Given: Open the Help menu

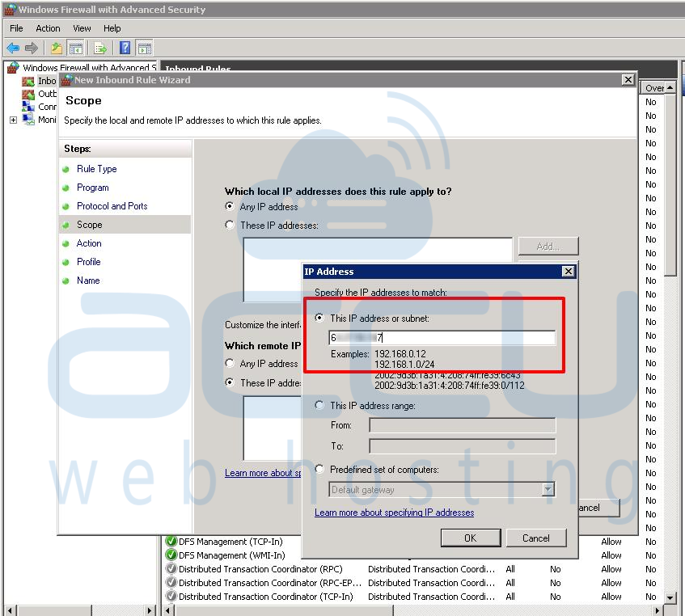Looking at the screenshot, I should coord(112,28).
